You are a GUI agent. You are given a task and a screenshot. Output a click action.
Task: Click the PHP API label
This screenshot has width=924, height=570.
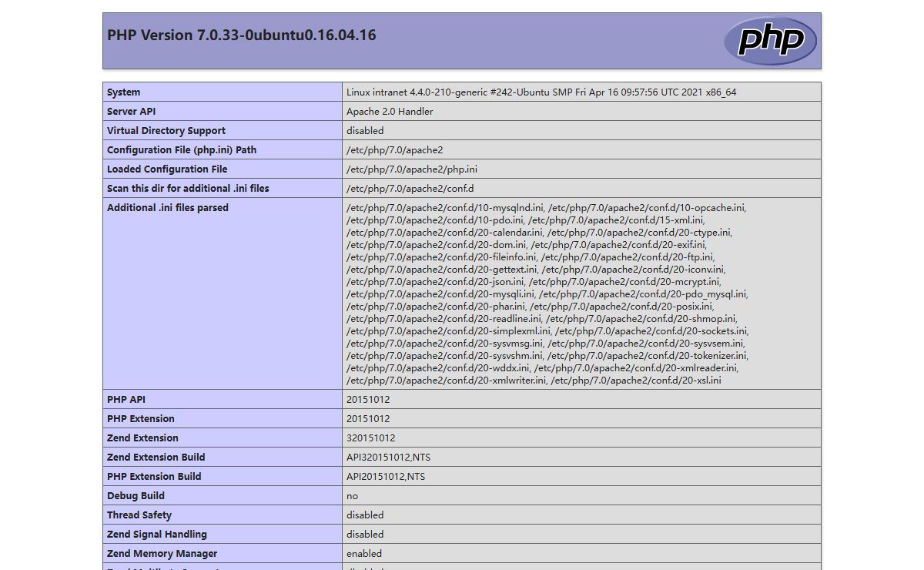point(126,399)
